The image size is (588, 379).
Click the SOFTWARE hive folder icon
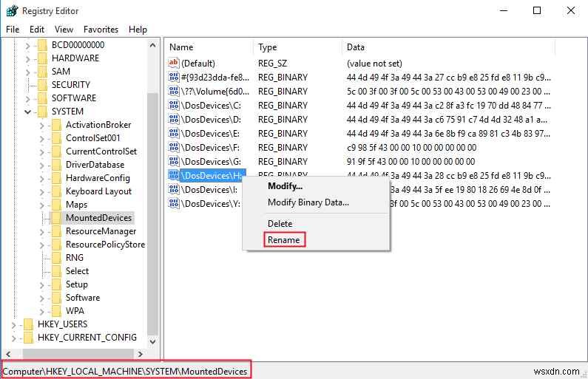[x=42, y=98]
